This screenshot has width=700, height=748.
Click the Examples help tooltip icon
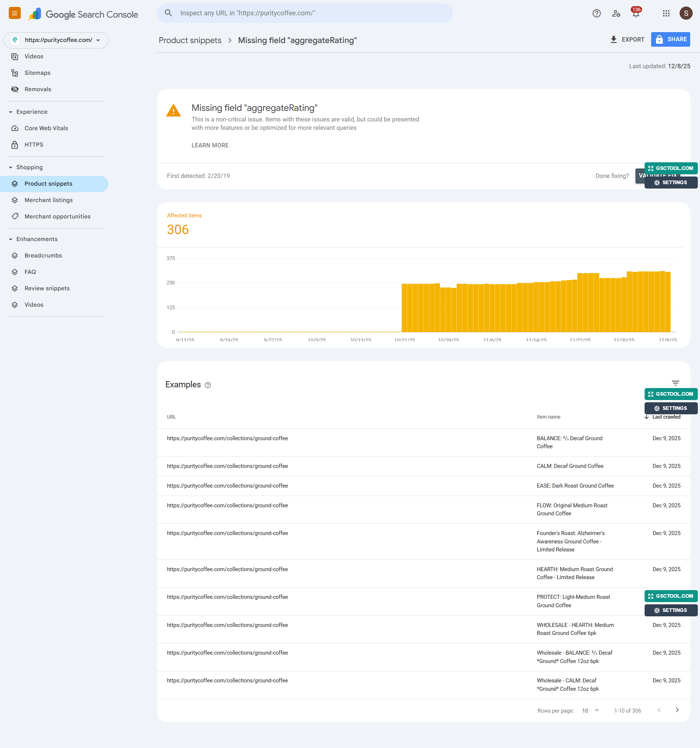point(208,385)
